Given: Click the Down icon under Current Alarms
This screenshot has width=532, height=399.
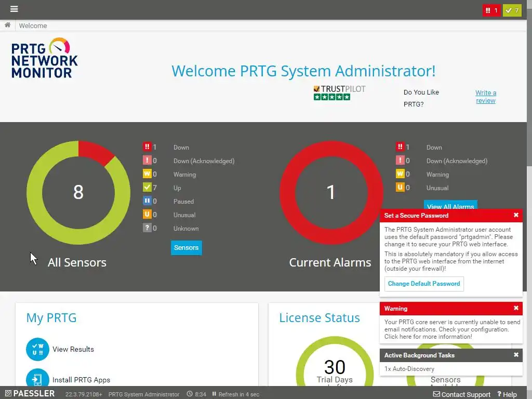Looking at the screenshot, I should pyautogui.click(x=400, y=147).
